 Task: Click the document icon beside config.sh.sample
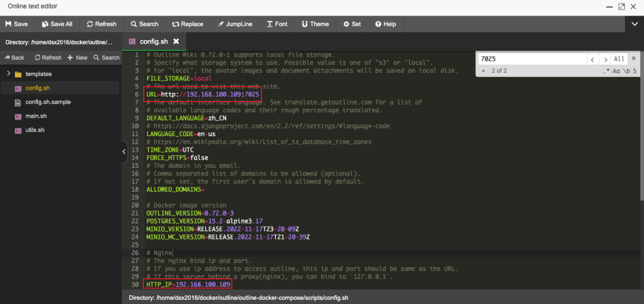18,103
